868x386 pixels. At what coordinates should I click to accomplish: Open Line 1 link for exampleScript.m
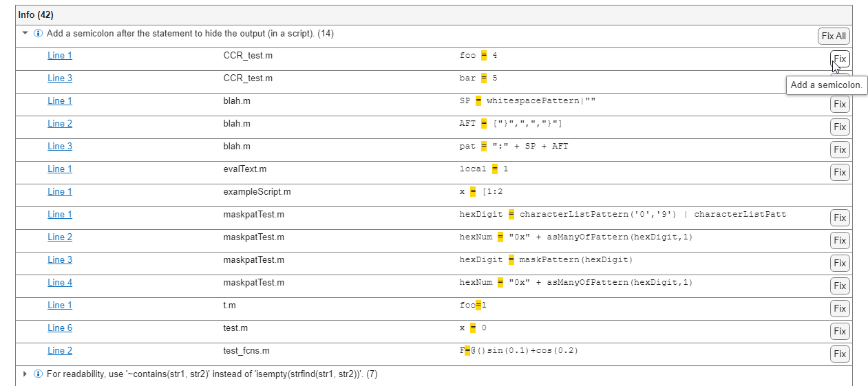point(60,192)
